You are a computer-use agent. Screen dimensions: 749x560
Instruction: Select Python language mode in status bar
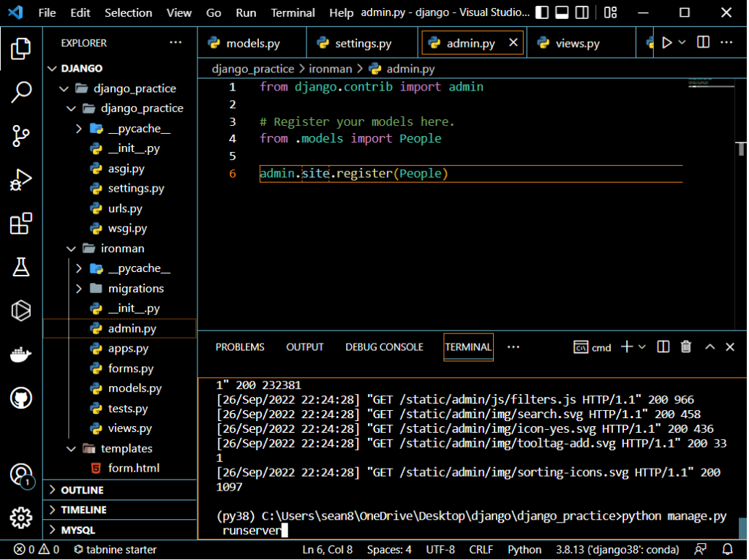[524, 550]
